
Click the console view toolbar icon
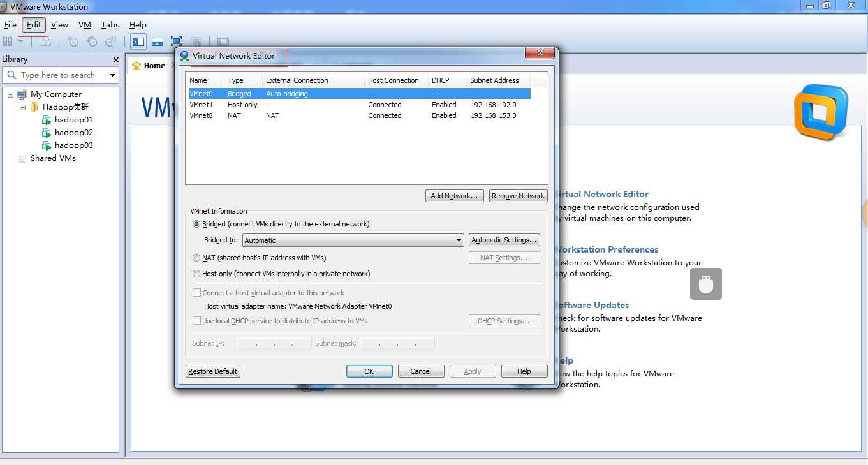click(x=223, y=41)
